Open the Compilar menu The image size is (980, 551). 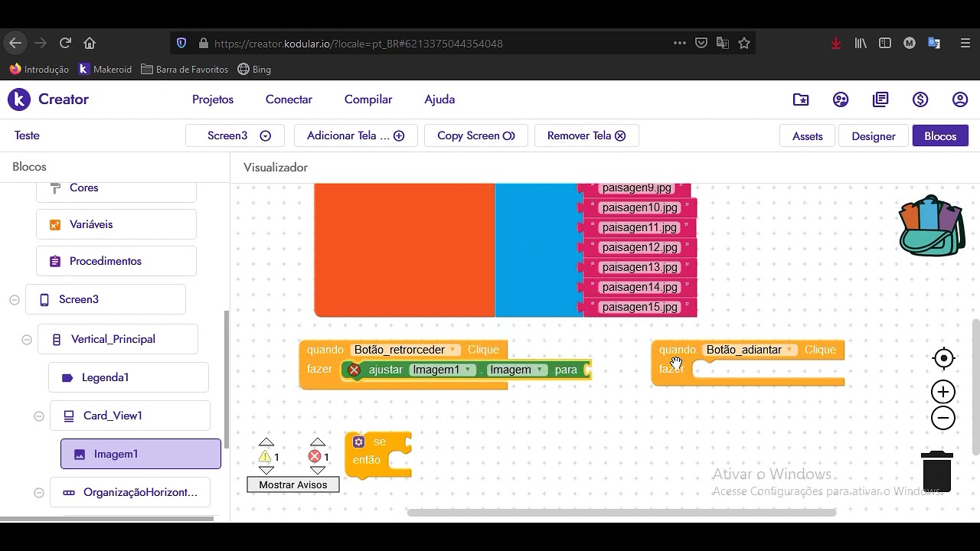368,99
